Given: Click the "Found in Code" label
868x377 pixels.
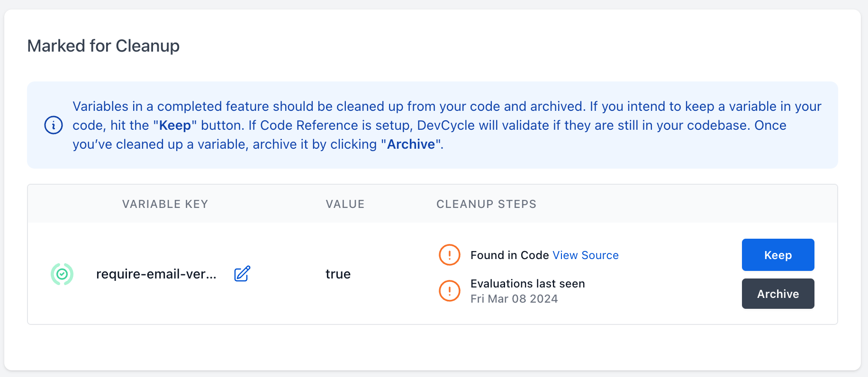Looking at the screenshot, I should coord(509,255).
